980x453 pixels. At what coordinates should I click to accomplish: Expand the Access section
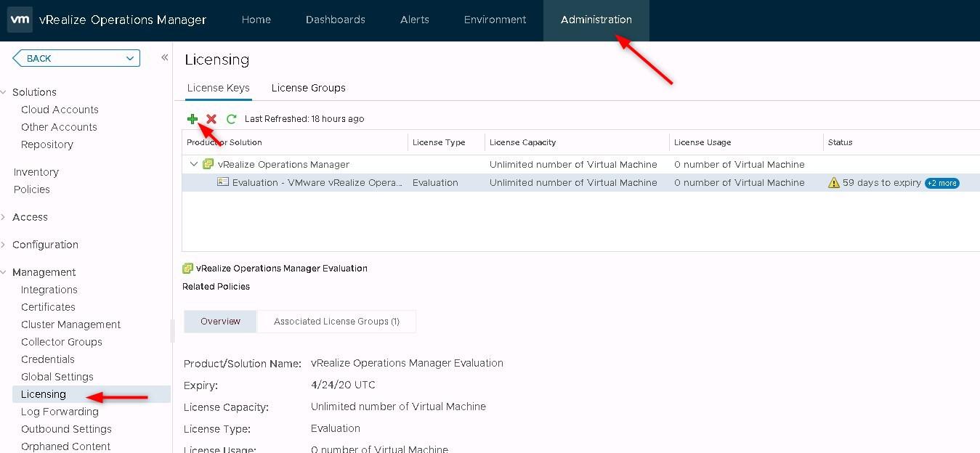coord(4,217)
